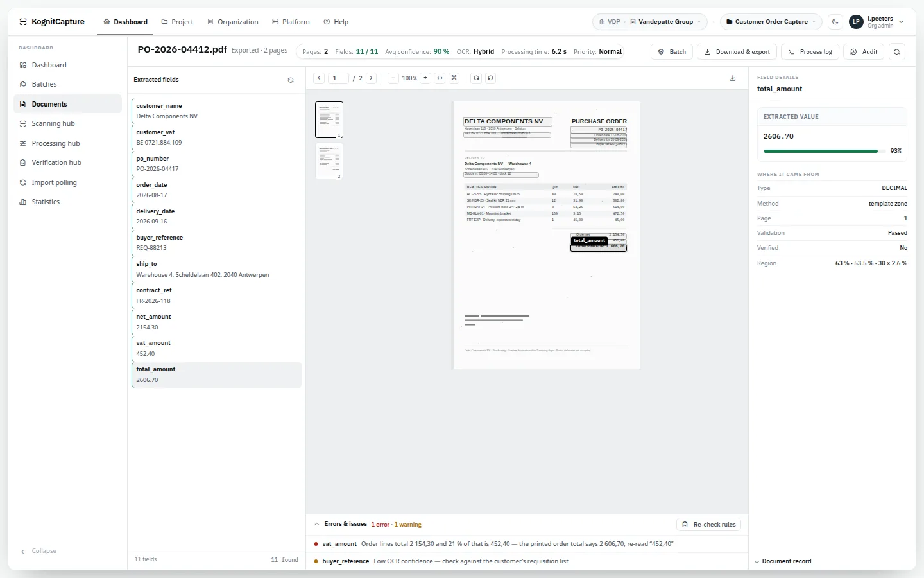The height and width of the screenshot is (578, 924).
Task: Re-check validation rules
Action: click(x=709, y=525)
